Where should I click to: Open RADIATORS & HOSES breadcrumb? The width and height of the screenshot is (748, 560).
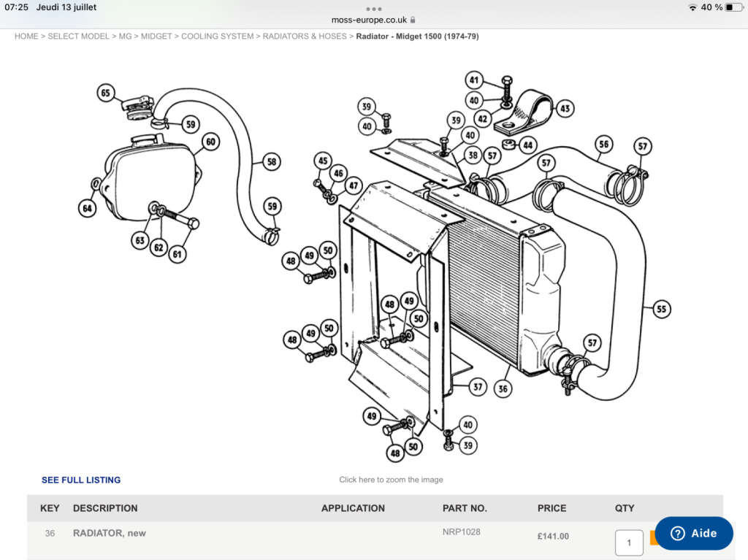(x=305, y=37)
